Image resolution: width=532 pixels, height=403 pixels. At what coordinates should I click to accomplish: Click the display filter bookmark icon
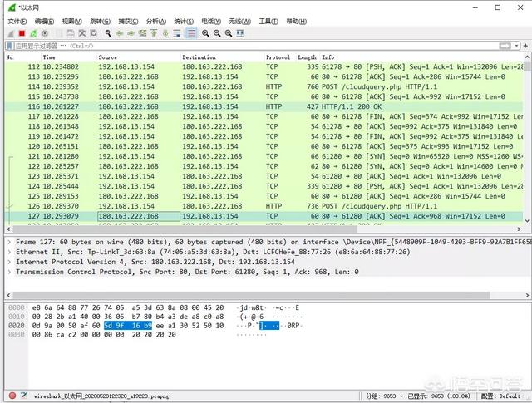pos(10,46)
